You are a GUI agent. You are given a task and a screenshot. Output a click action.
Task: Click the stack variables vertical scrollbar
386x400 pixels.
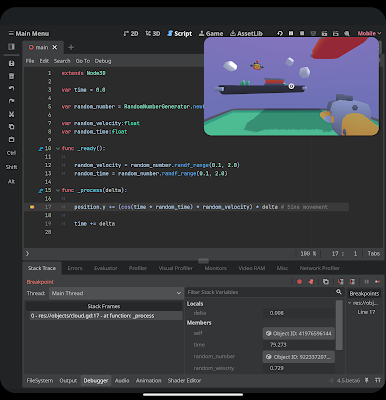click(339, 325)
